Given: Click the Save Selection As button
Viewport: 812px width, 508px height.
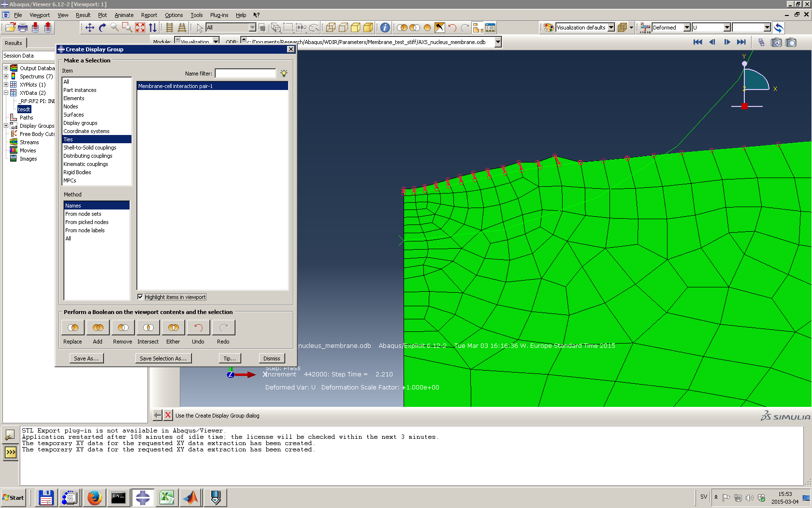Looking at the screenshot, I should click(x=163, y=359).
